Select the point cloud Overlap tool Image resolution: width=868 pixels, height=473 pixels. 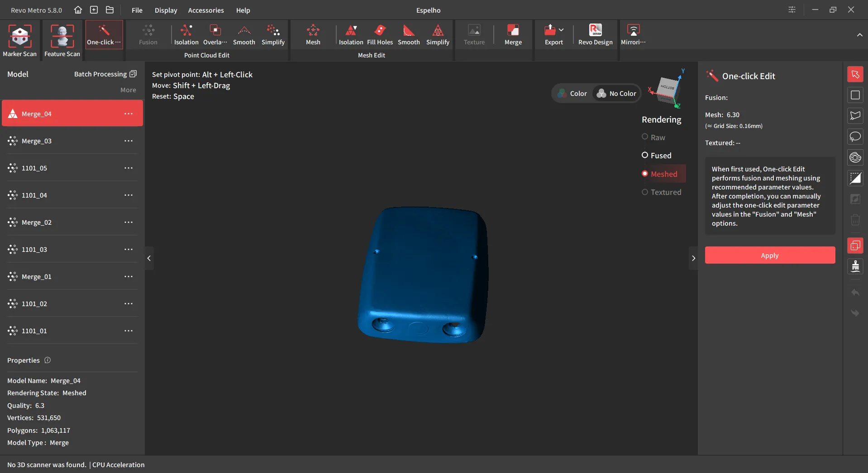pos(215,35)
